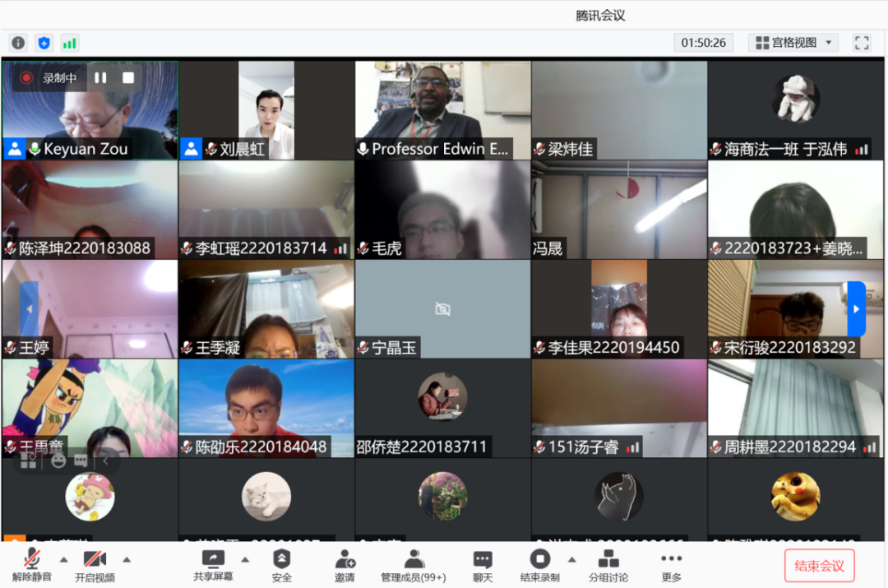The image size is (888, 588).
Task: Open Breakout Rooms (分组讨论)
Action: [608, 565]
